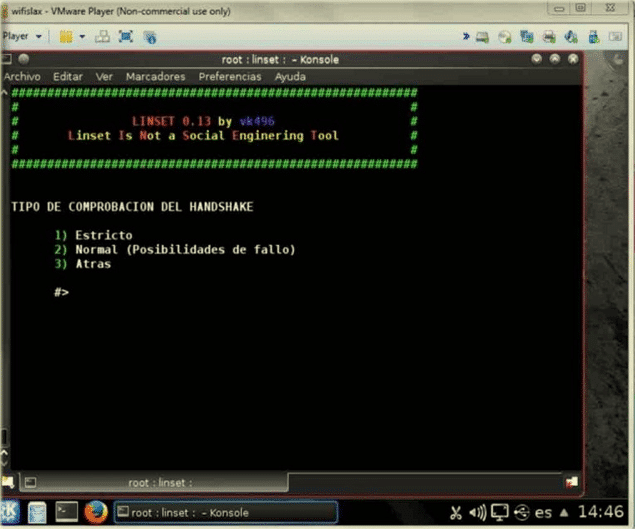
Task: Launch Firefox from the taskbar
Action: tap(96, 512)
